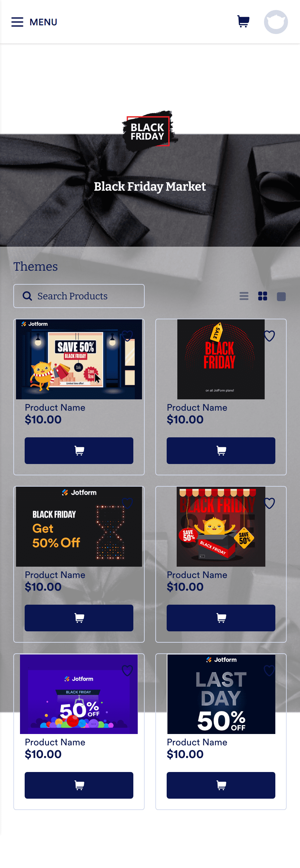Screen dimensions: 300x868
Task: Click the Search Products field
Action: [x=79, y=296]
